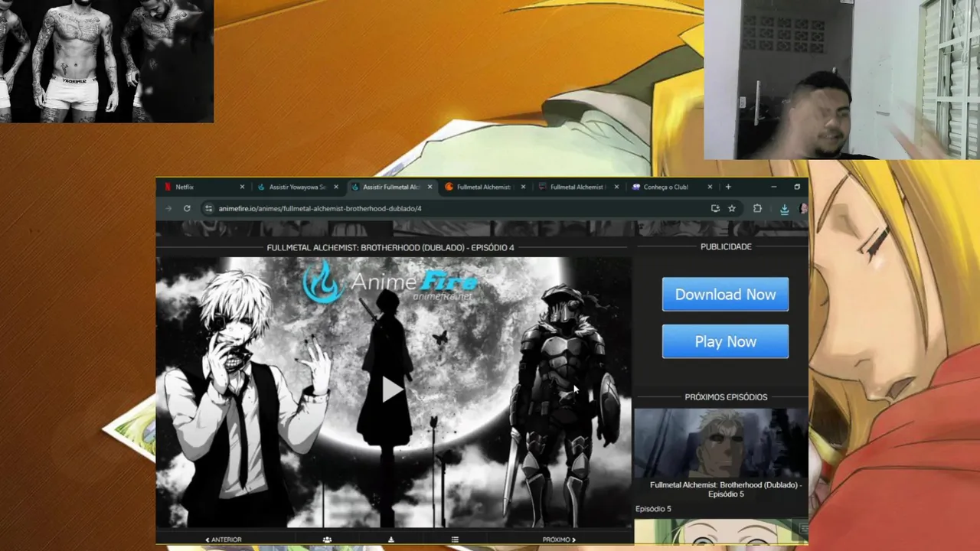Screen dimensions: 980x551
Task: Click the Download Now ad button
Action: click(725, 295)
